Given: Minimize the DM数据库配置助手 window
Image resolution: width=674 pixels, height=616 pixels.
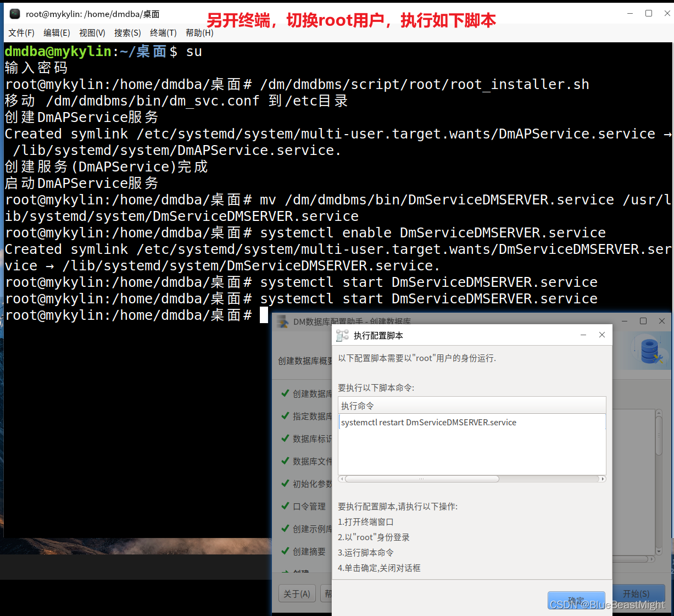Looking at the screenshot, I should (625, 321).
